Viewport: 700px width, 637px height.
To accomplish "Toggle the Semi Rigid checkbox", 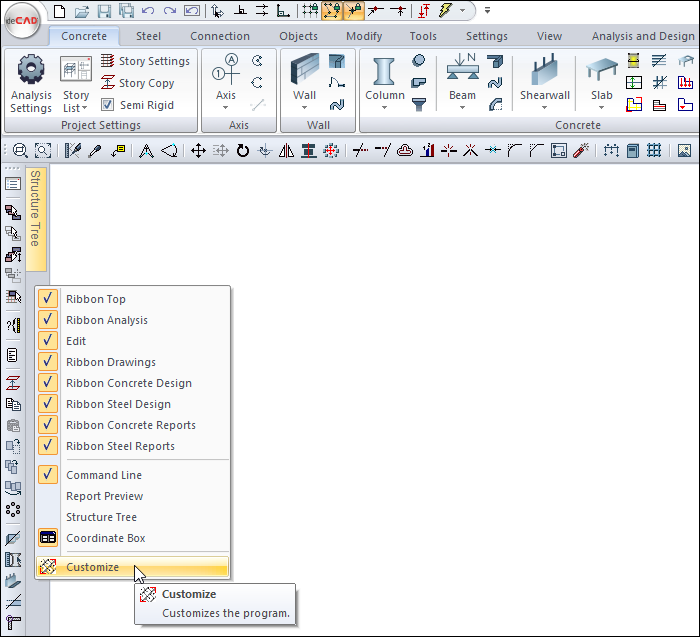I will pyautogui.click(x=108, y=105).
